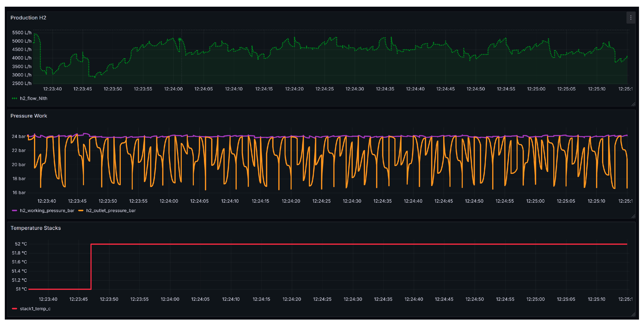
Task: Toggle the stack1_temp_c legend series
Action: [x=35, y=309]
